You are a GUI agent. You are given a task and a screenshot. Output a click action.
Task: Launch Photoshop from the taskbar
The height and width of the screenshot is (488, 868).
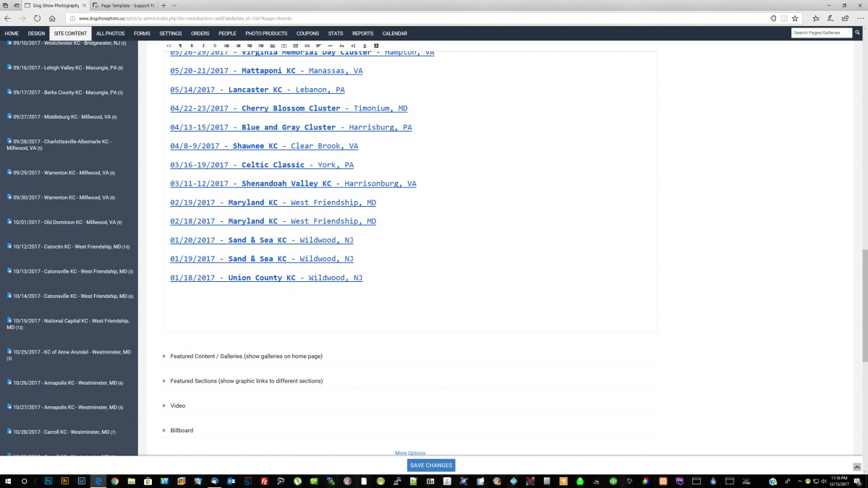tap(48, 481)
